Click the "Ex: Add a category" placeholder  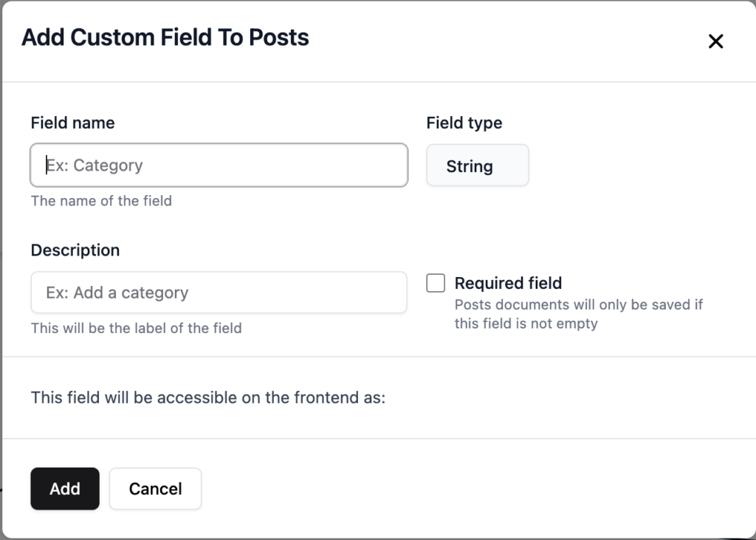pos(117,293)
